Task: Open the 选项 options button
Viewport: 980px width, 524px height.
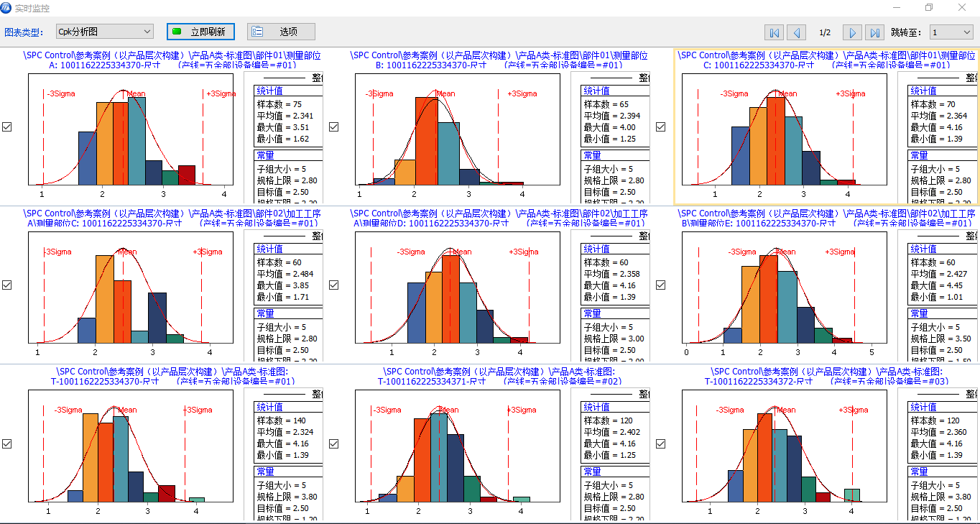Action: pos(281,32)
